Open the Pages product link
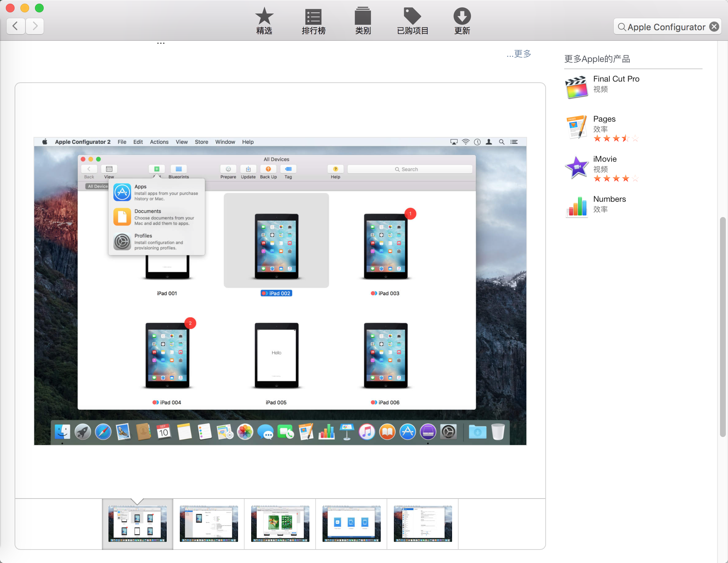 (x=604, y=119)
